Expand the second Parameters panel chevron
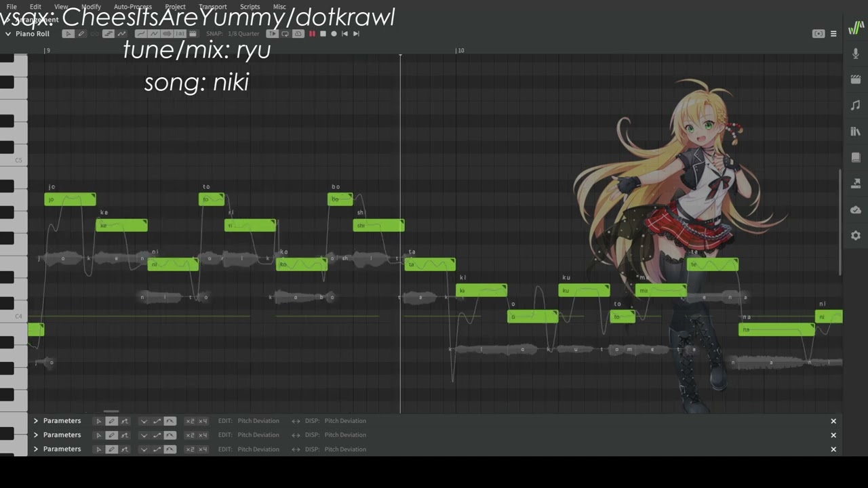The height and width of the screenshot is (488, 868). click(x=36, y=435)
